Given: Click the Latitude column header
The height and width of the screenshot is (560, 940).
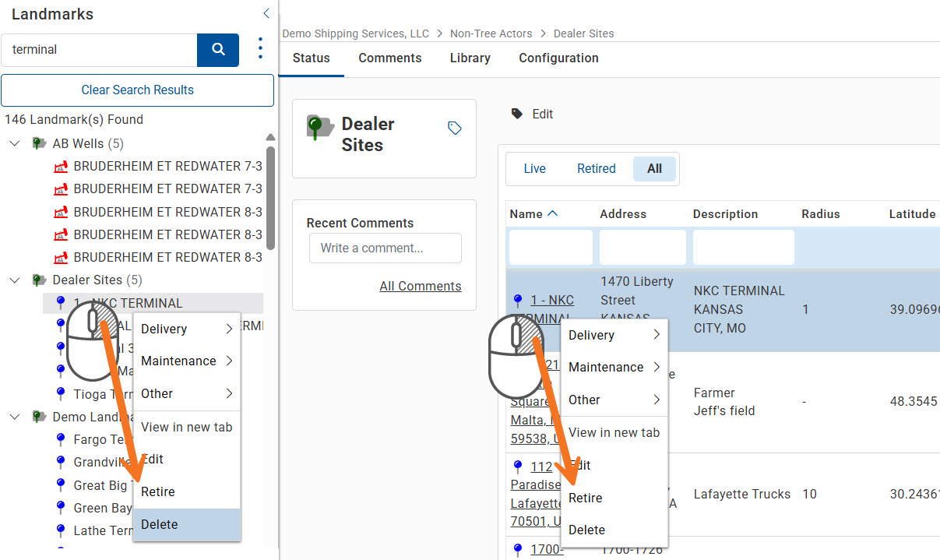Looking at the screenshot, I should click(913, 213).
